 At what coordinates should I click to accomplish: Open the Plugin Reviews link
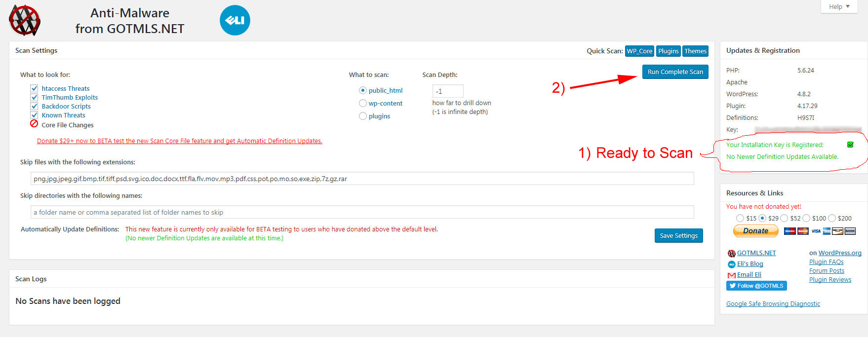pyautogui.click(x=830, y=280)
